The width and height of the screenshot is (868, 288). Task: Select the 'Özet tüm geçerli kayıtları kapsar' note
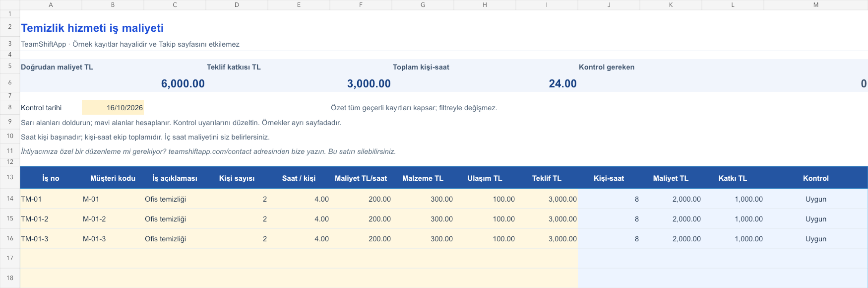click(414, 108)
